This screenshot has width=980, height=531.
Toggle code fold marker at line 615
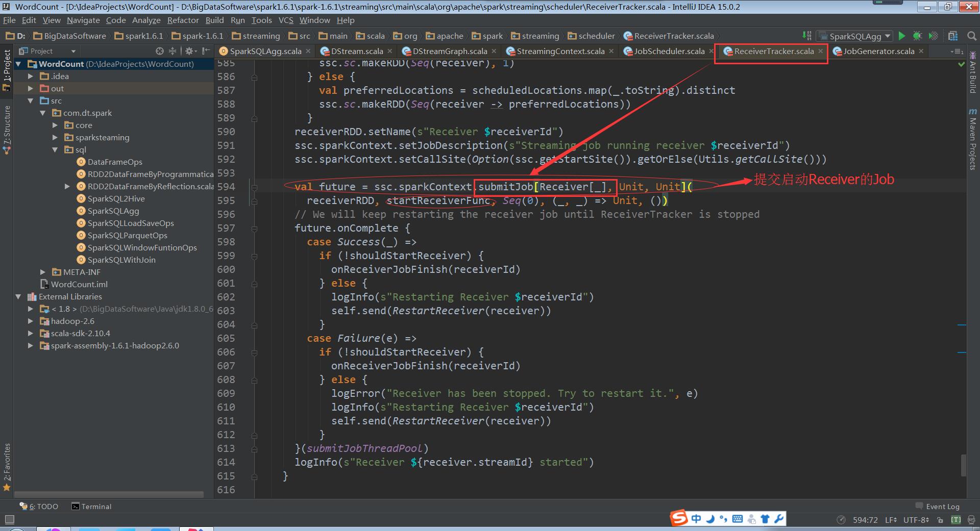point(254,476)
